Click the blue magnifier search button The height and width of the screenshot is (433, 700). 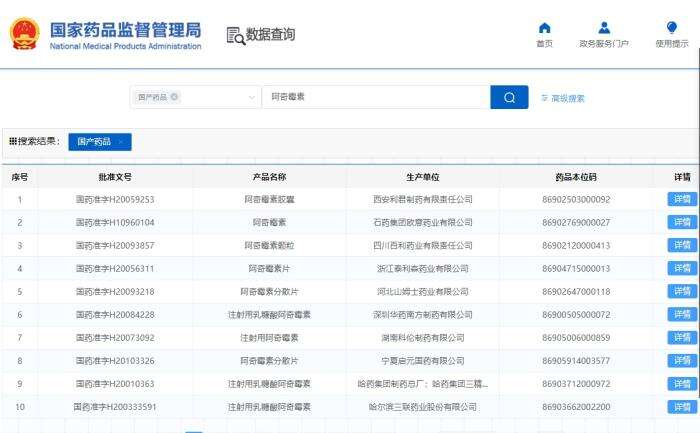[509, 97]
